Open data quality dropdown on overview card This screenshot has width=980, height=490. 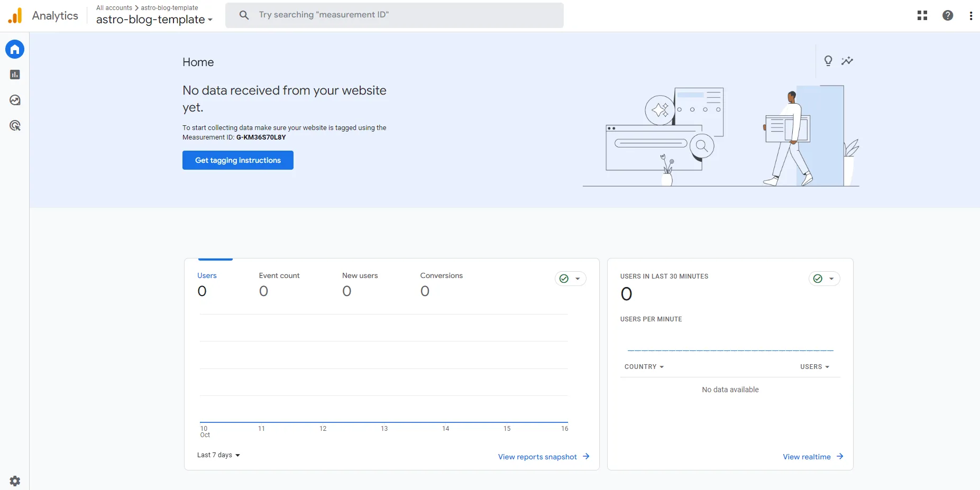point(570,279)
